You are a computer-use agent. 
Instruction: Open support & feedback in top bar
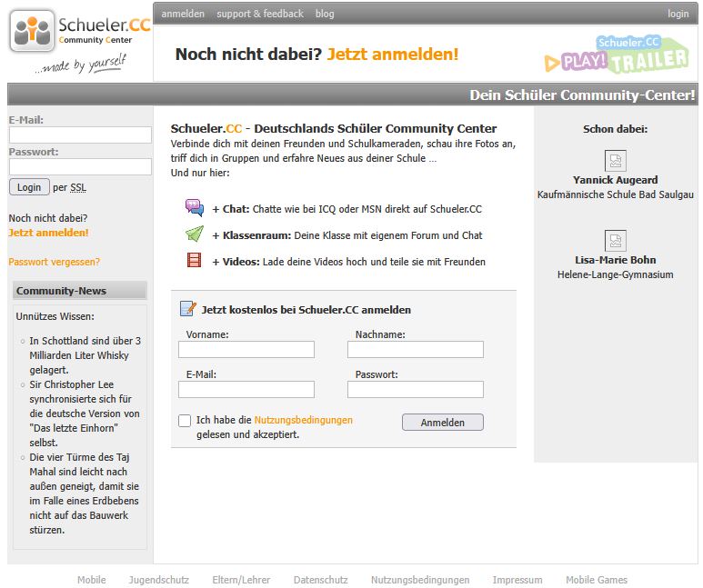[x=260, y=14]
